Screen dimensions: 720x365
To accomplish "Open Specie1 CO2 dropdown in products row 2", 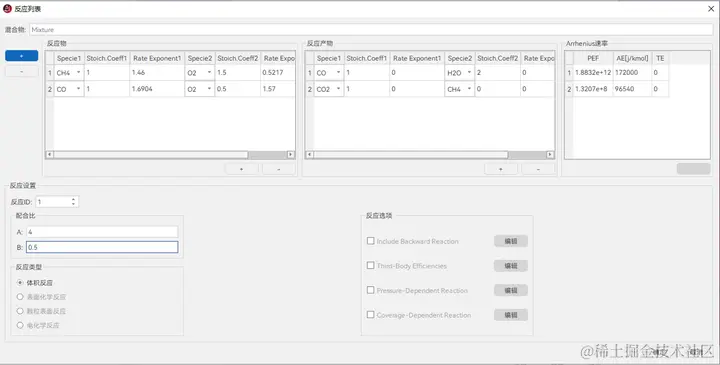I will (x=329, y=89).
